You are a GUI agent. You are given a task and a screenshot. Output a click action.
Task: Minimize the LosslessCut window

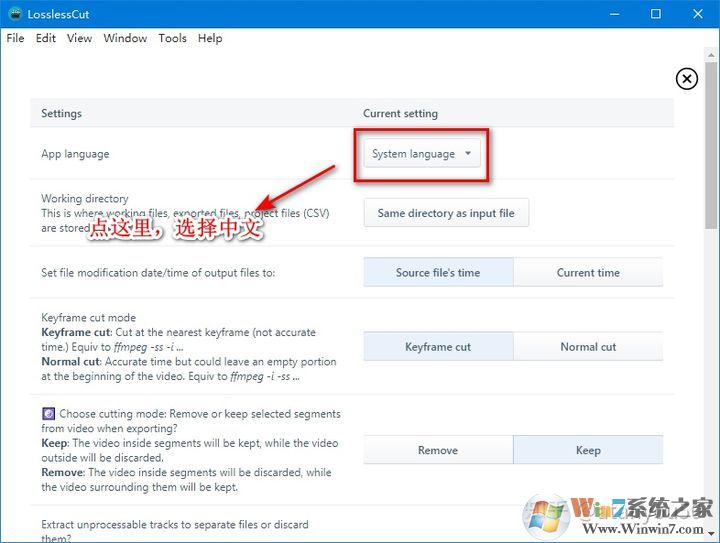pyautogui.click(x=614, y=14)
